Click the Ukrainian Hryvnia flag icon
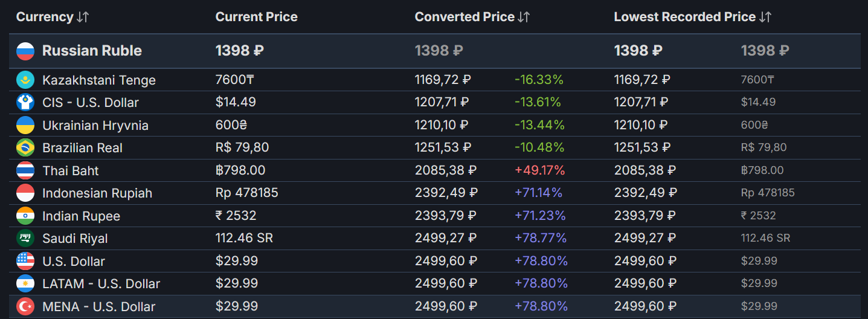Viewport: 868px width, 319px height. point(25,125)
